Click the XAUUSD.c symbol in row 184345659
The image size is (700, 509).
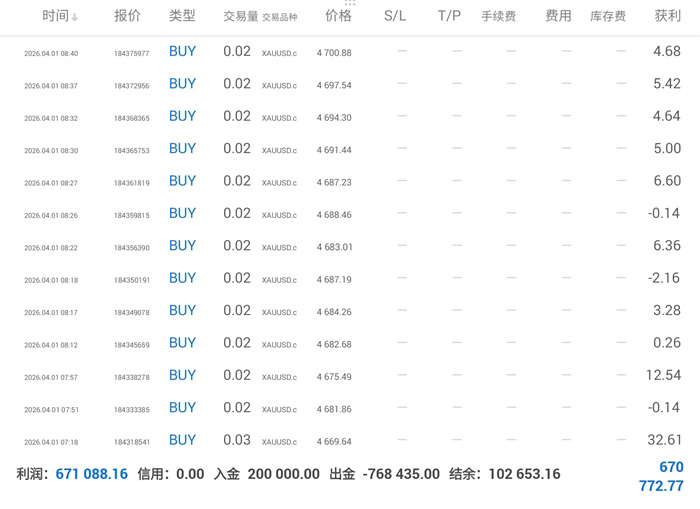click(279, 345)
